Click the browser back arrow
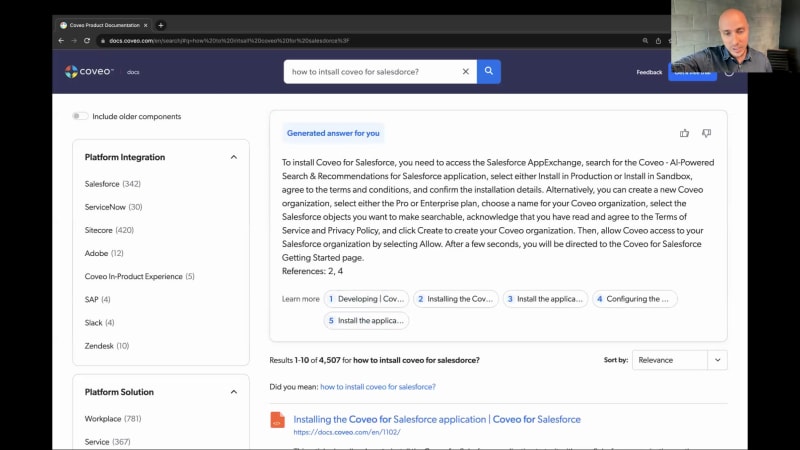Viewport: 800px width, 450px height. coord(61,40)
